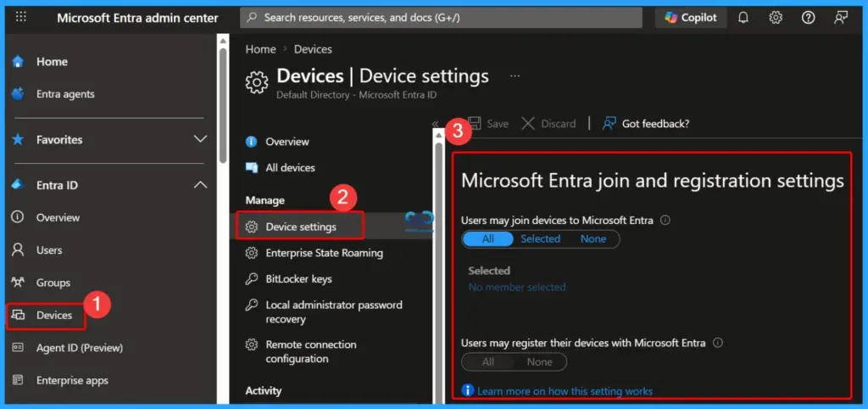Expand the Favorites section chevron
Viewport: 868px width, 409px height.
click(200, 139)
